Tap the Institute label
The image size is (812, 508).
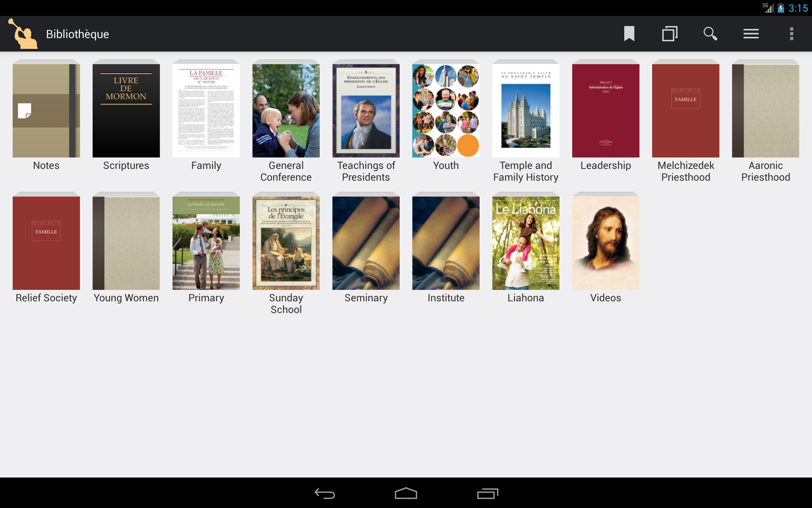coord(446,298)
